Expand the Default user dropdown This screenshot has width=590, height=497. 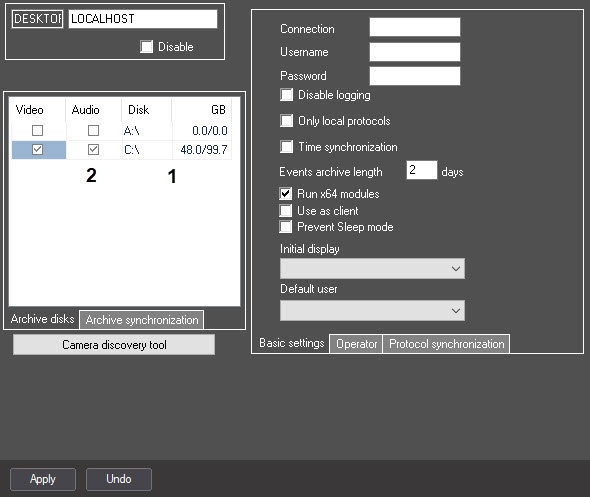click(x=372, y=310)
